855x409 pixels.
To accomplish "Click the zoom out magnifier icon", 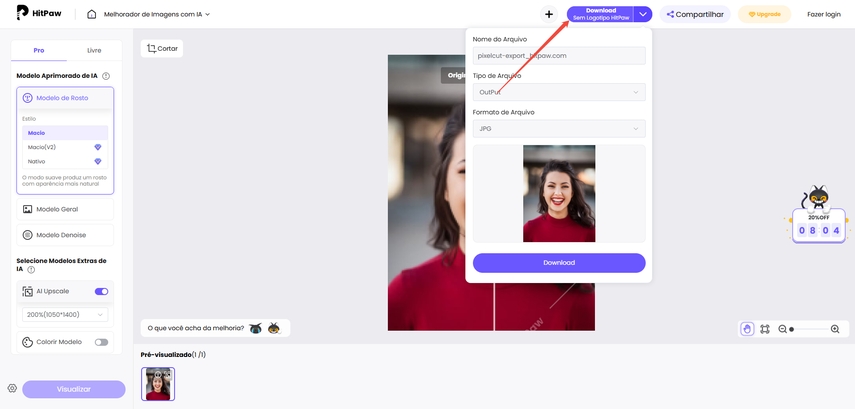I will (x=783, y=329).
